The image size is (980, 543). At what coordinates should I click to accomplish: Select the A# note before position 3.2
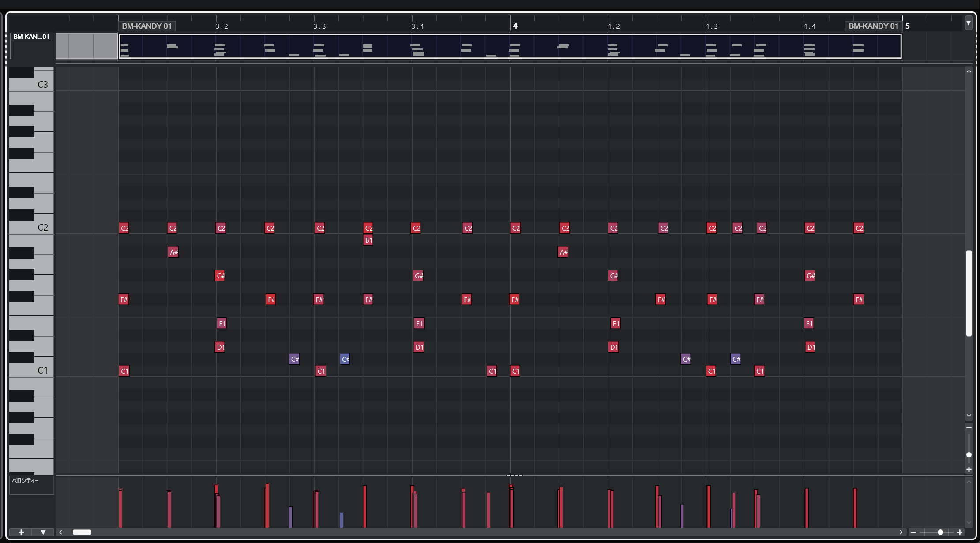(x=173, y=252)
